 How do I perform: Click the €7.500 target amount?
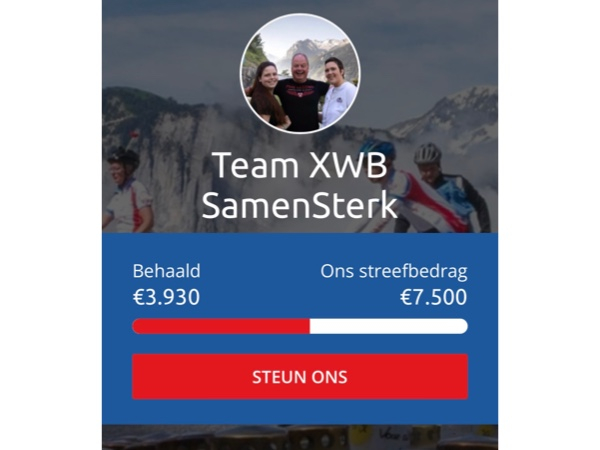point(434,297)
